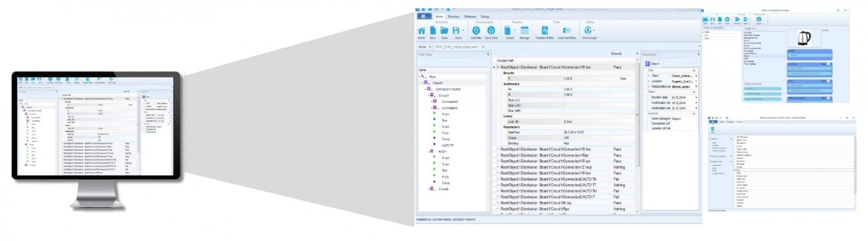The image size is (868, 241).
Task: Select Connection1 in the tree
Action: tap(450, 102)
